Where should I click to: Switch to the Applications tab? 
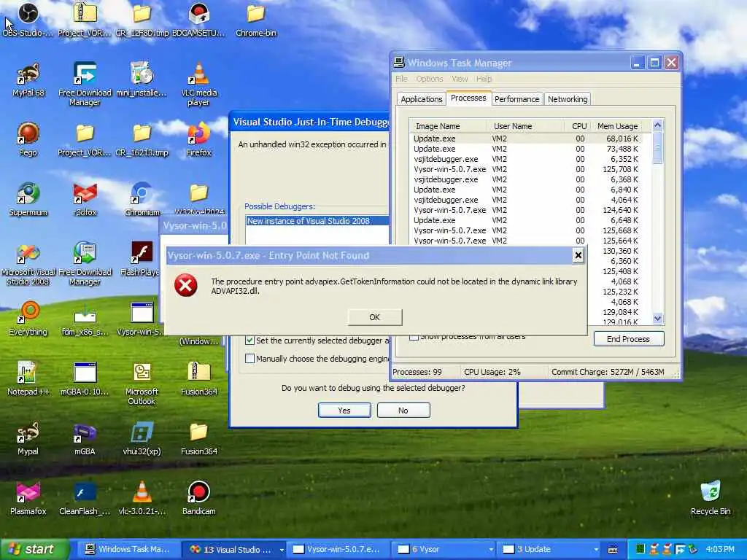click(421, 99)
